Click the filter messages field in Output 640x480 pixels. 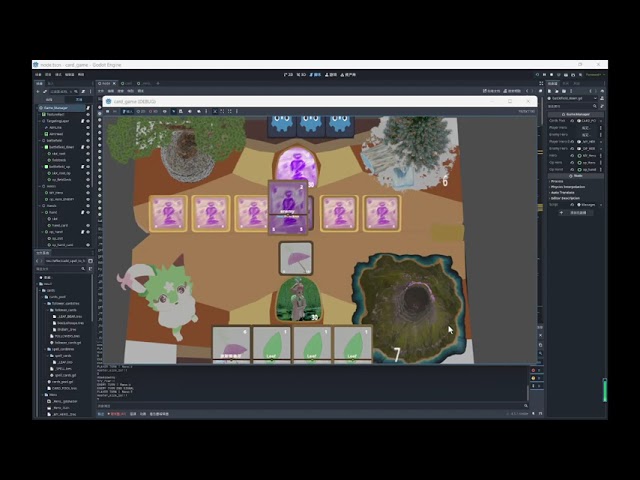[x=312, y=406]
